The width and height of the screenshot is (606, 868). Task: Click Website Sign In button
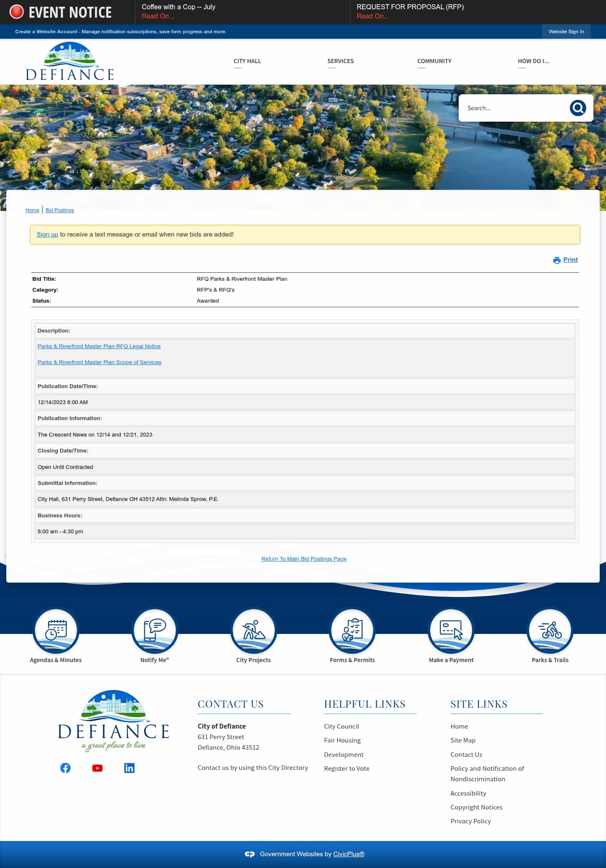pyautogui.click(x=566, y=32)
